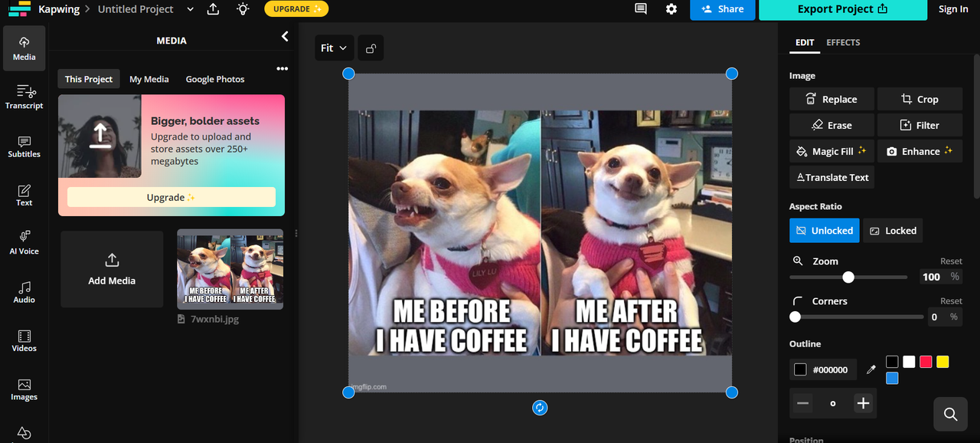
Task: Click the lightbulb tips icon
Action: (243, 9)
